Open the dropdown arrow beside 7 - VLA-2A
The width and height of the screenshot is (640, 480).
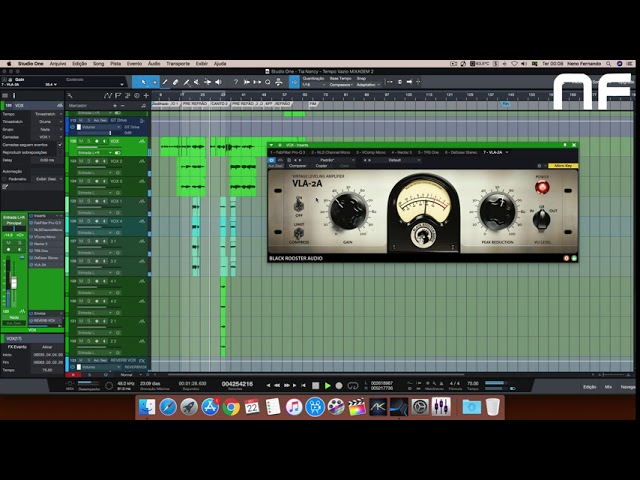507,152
